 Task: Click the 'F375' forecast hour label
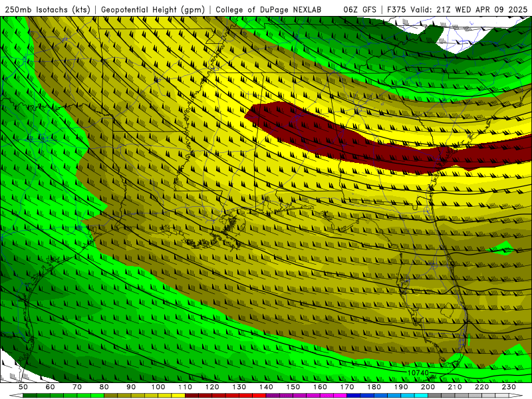[397, 10]
